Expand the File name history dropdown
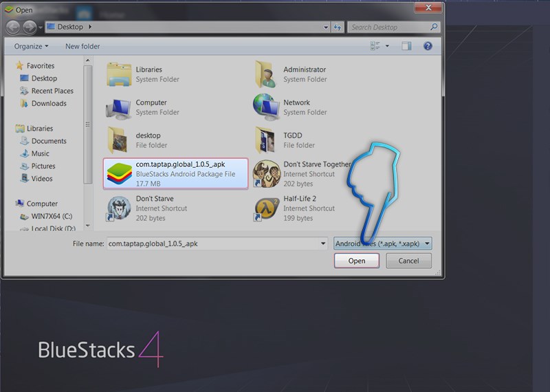 (323, 243)
